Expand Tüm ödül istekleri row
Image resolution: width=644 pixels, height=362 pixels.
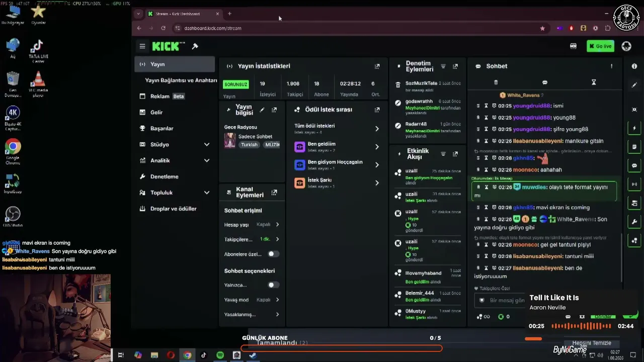(x=337, y=128)
